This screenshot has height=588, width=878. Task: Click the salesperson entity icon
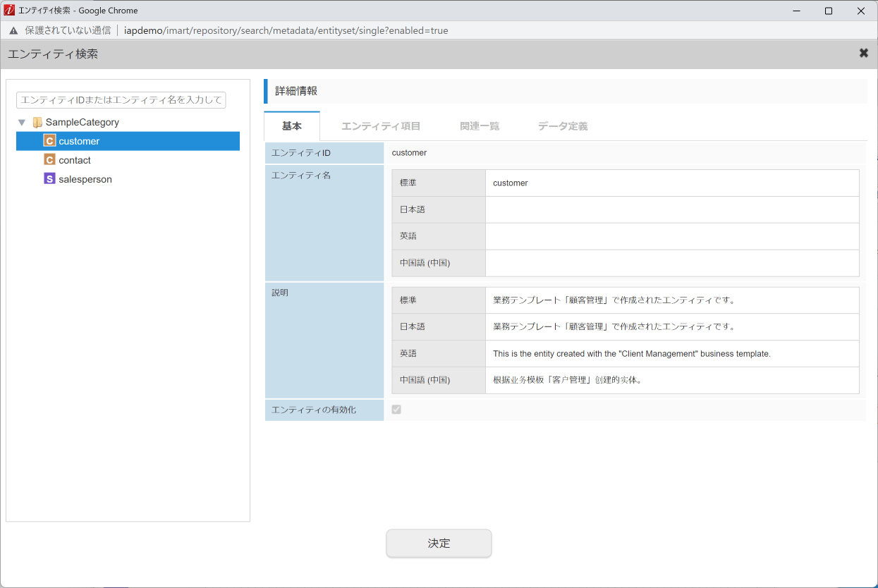[49, 179]
